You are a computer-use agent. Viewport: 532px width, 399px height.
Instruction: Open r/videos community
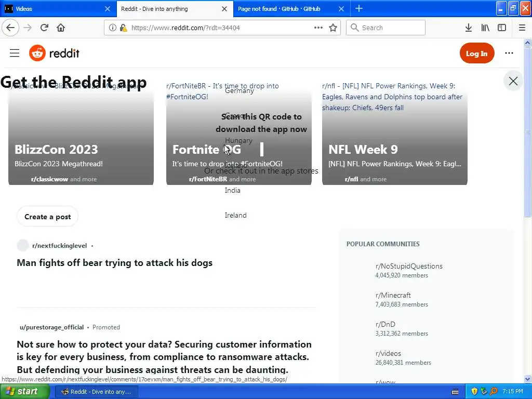[388, 353]
